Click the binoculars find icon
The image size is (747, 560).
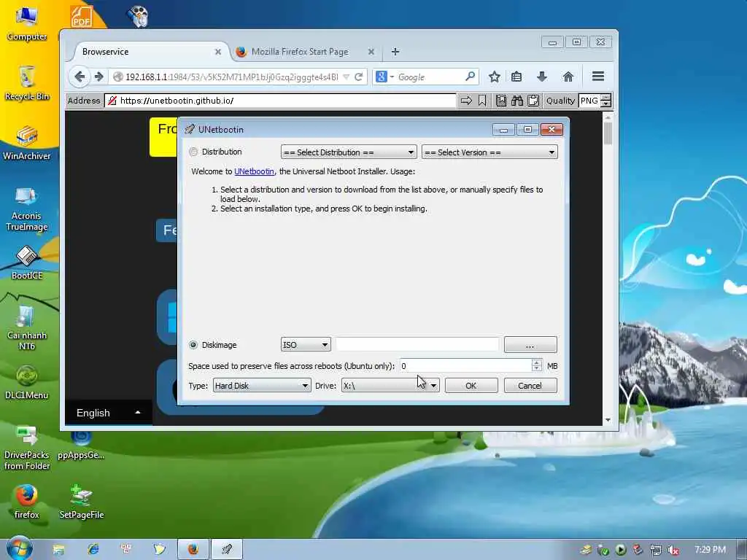517,101
